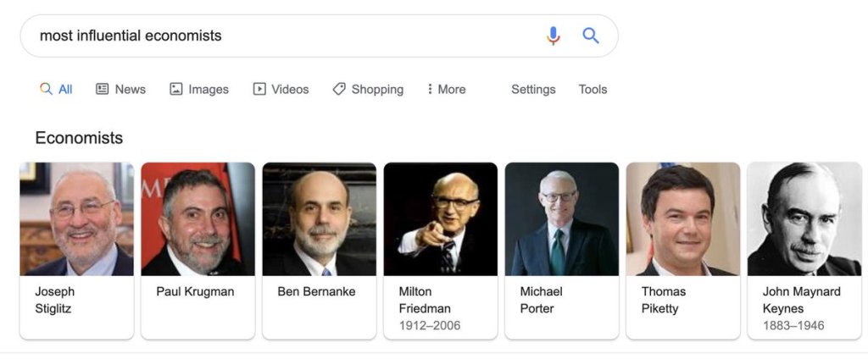This screenshot has height=359, width=868.
Task: Click the Ben Bernanke name label
Action: pyautogui.click(x=316, y=291)
